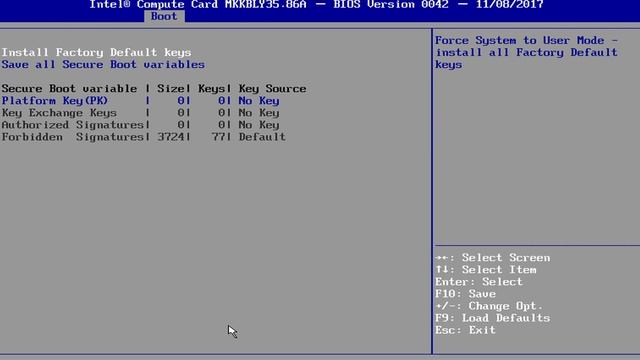Click the BIOS Version 0042 title text

click(x=391, y=5)
